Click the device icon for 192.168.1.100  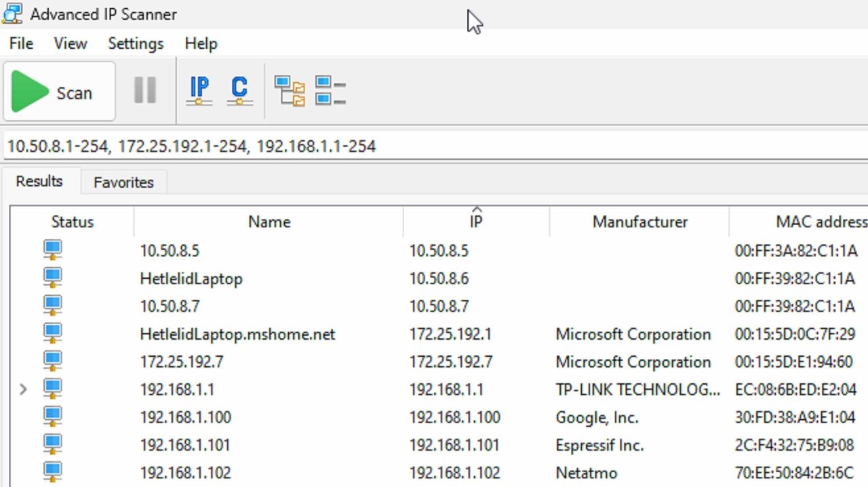(52, 416)
